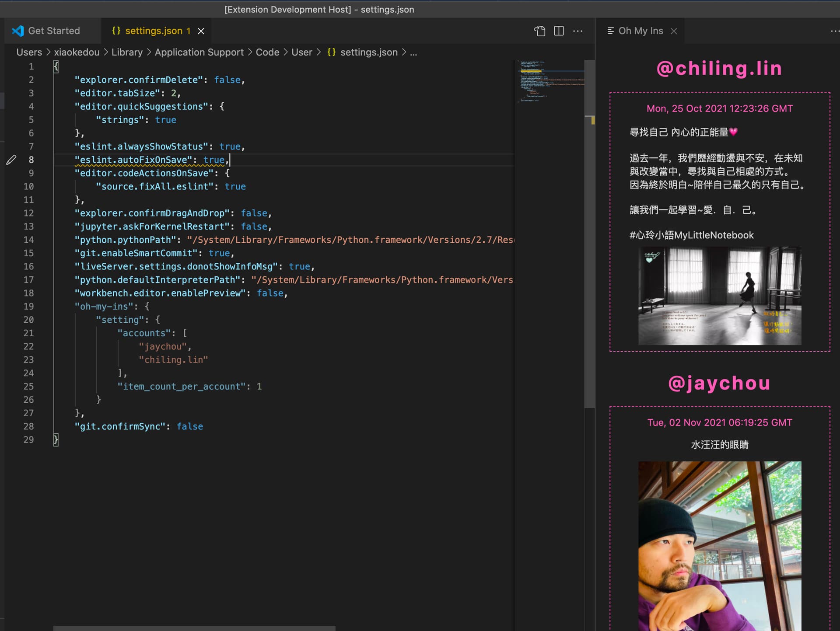Click the Split Editor Right icon
Viewport: 840px width, 631px height.
559,31
